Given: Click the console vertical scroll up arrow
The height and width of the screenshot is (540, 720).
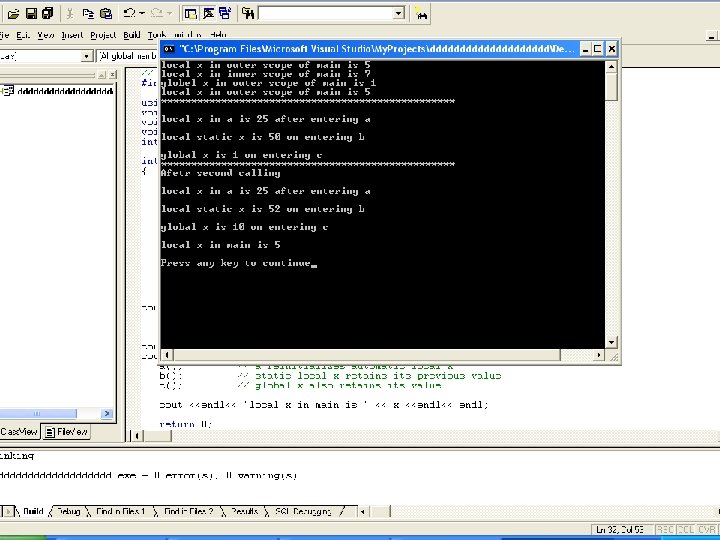Looking at the screenshot, I should point(611,67).
